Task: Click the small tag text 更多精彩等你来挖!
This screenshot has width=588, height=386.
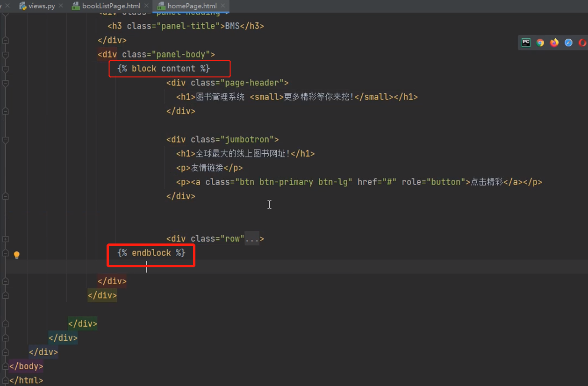Action: [319, 97]
